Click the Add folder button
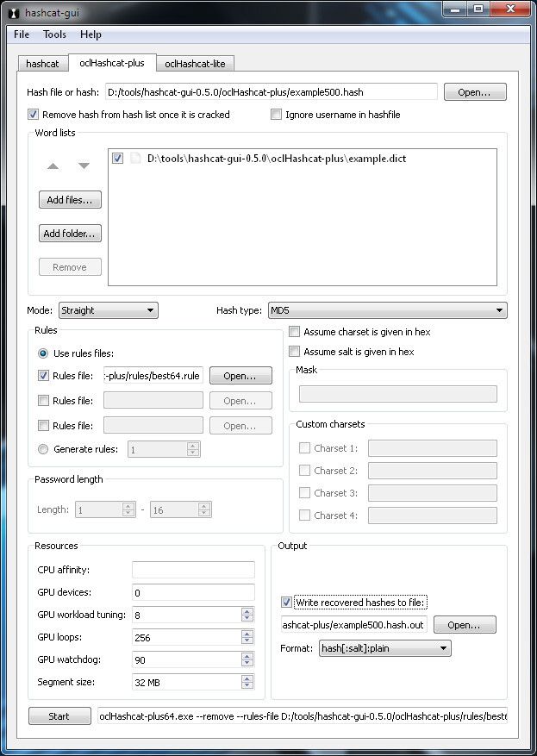Image resolution: width=537 pixels, height=756 pixels. tap(70, 234)
